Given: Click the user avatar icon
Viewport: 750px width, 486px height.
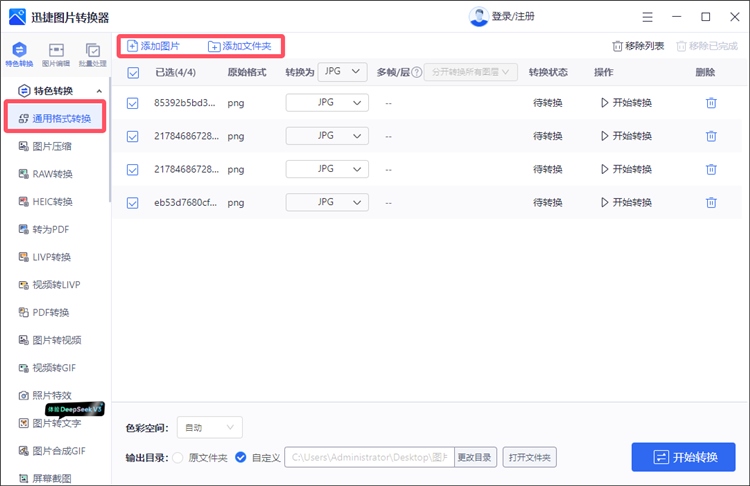Looking at the screenshot, I should coord(478,17).
